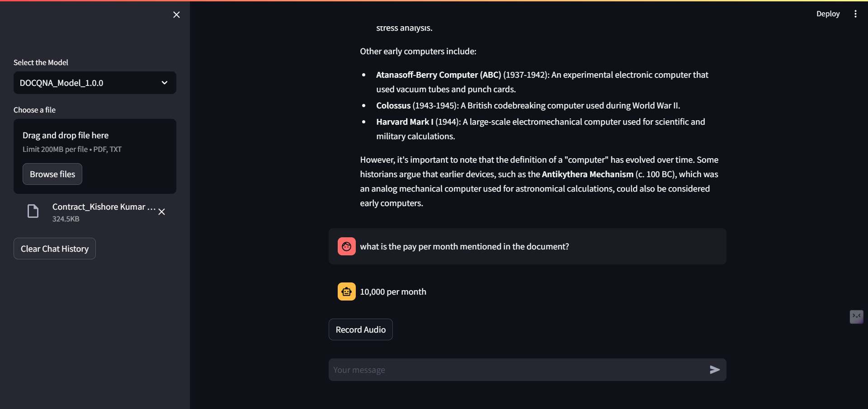868x409 pixels.
Task: Open the three-dot main menu
Action: click(x=855, y=14)
